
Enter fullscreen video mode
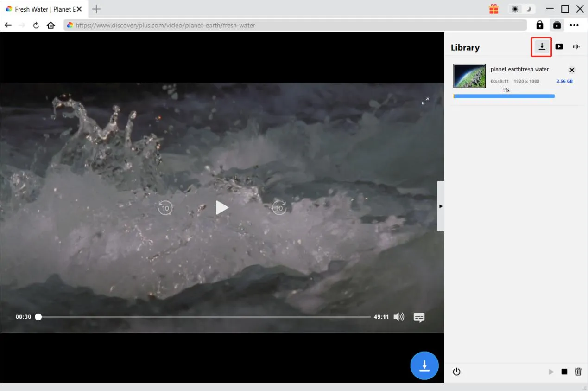(425, 101)
